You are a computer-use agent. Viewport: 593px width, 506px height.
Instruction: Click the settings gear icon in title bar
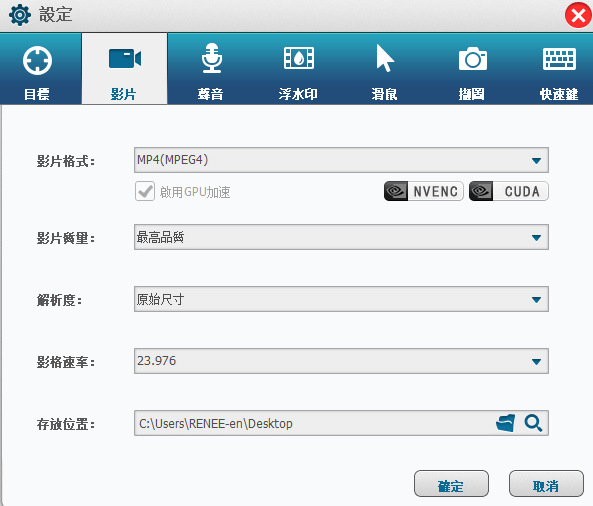(20, 15)
